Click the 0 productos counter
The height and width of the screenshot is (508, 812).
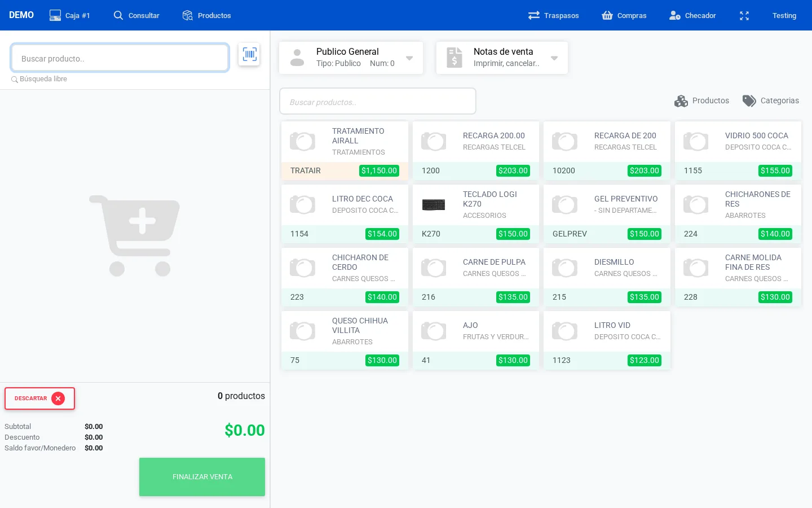pyautogui.click(x=241, y=396)
